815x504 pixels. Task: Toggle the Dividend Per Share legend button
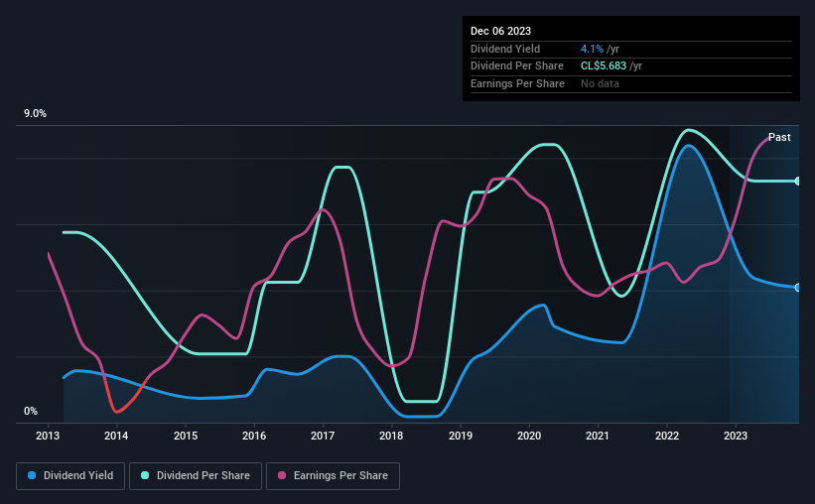pyautogui.click(x=196, y=476)
